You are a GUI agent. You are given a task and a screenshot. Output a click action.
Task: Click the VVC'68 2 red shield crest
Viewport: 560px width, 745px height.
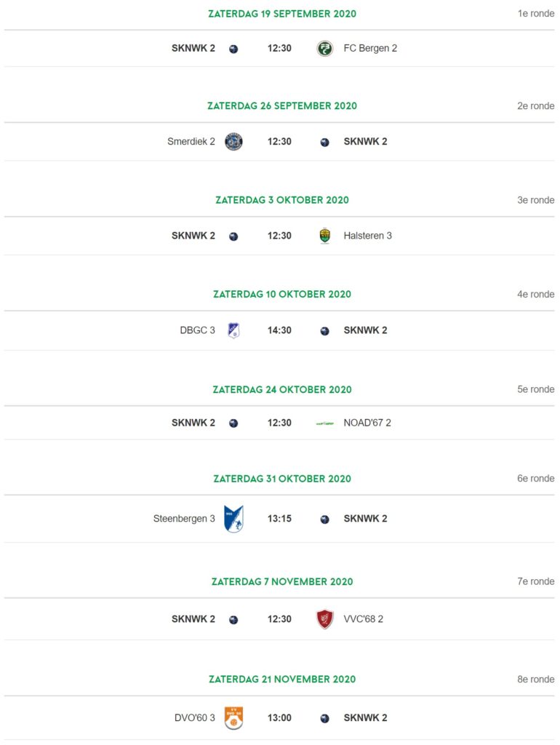point(325,619)
